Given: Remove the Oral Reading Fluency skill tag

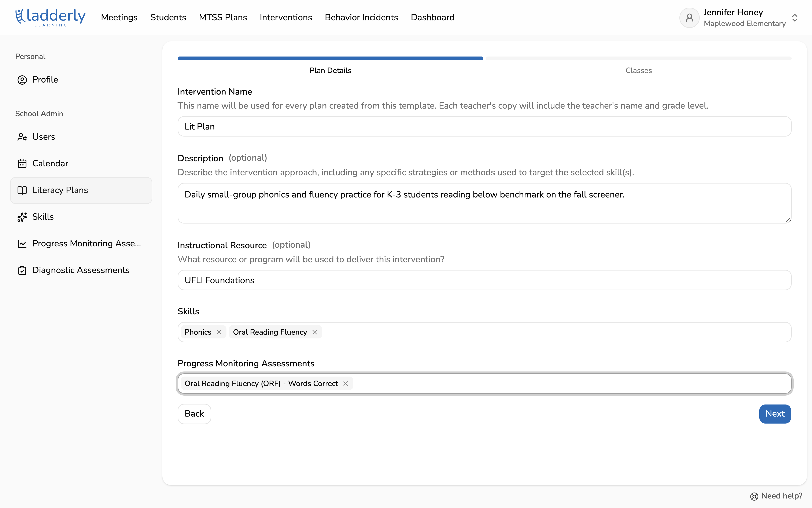Looking at the screenshot, I should pyautogui.click(x=314, y=332).
